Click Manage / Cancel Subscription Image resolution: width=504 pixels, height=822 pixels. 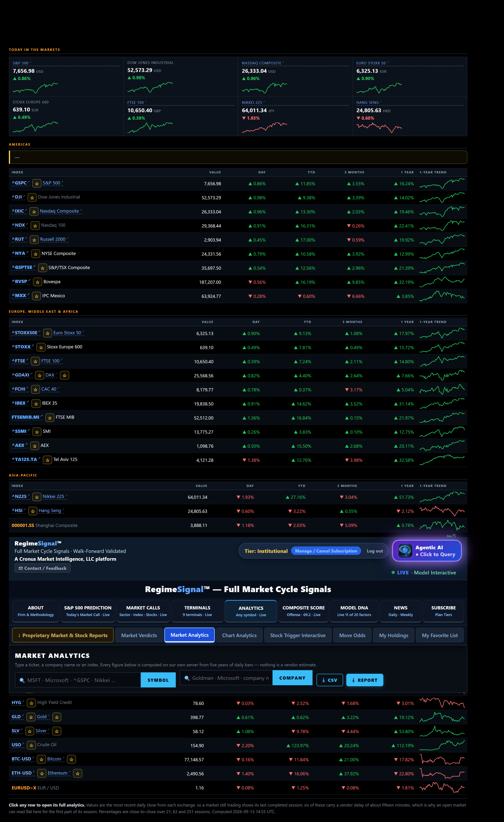(x=326, y=551)
